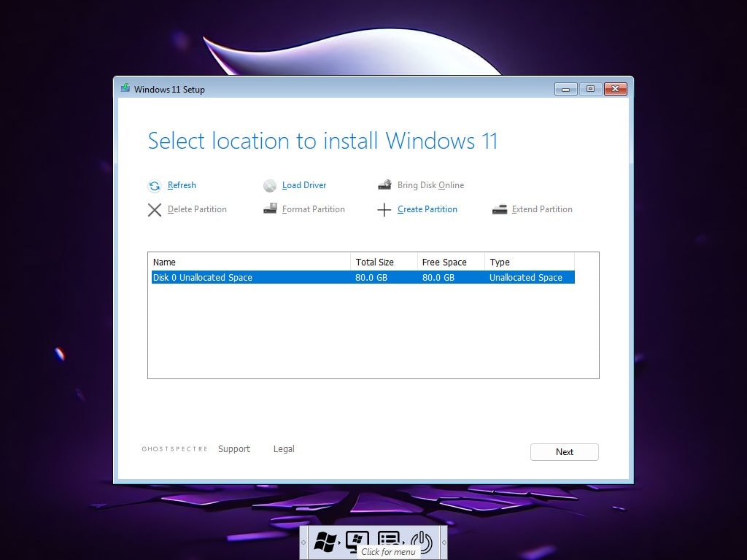Click the Create Partition plus icon
This screenshot has height=560, width=747.
384,209
